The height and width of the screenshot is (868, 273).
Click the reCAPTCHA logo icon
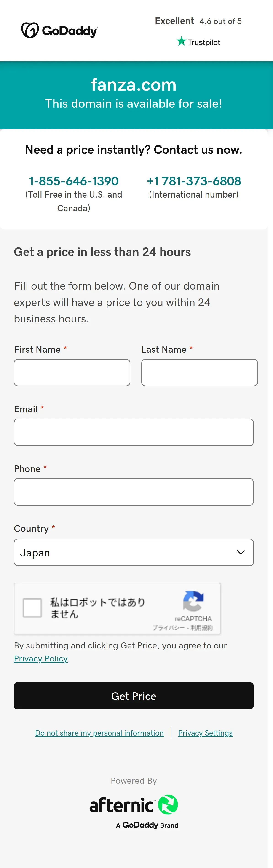(x=193, y=601)
